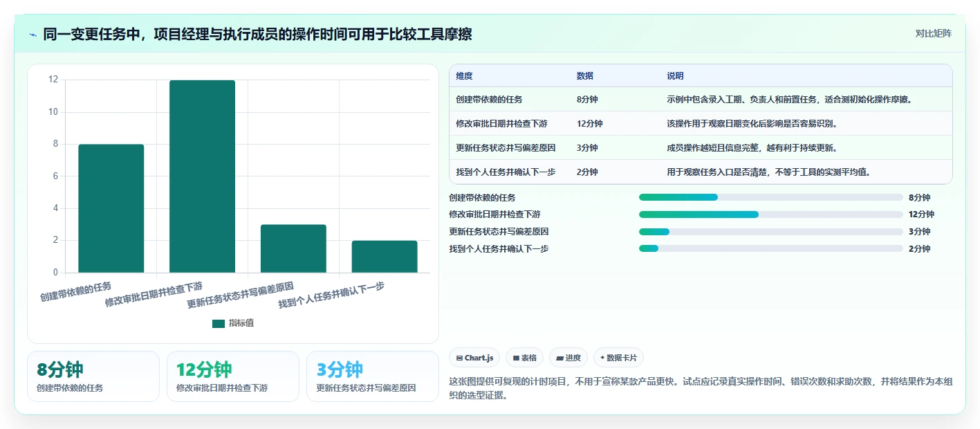The image size is (980, 429).
Task: Click the 3分钟 value in table
Action: point(587,148)
